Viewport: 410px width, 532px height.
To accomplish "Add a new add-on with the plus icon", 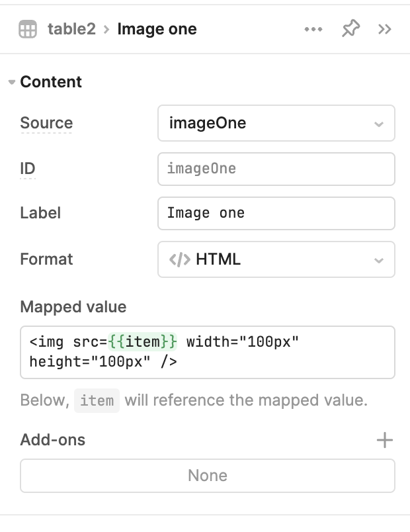I will (x=384, y=440).
